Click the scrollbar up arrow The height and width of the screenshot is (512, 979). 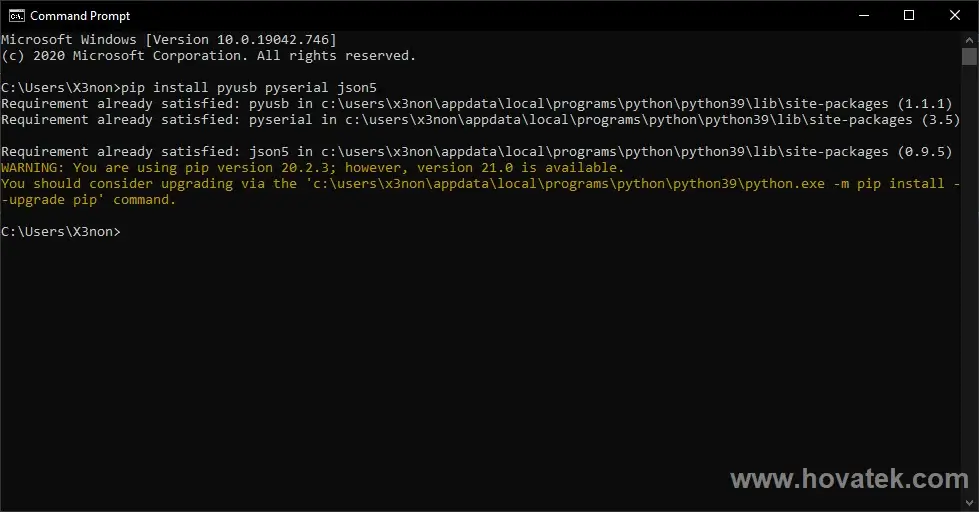970,39
